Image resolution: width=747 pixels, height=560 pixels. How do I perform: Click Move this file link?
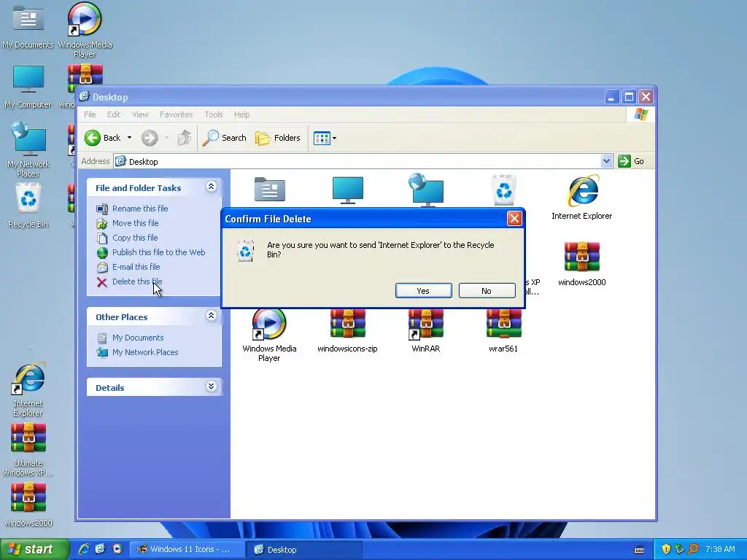(x=135, y=223)
